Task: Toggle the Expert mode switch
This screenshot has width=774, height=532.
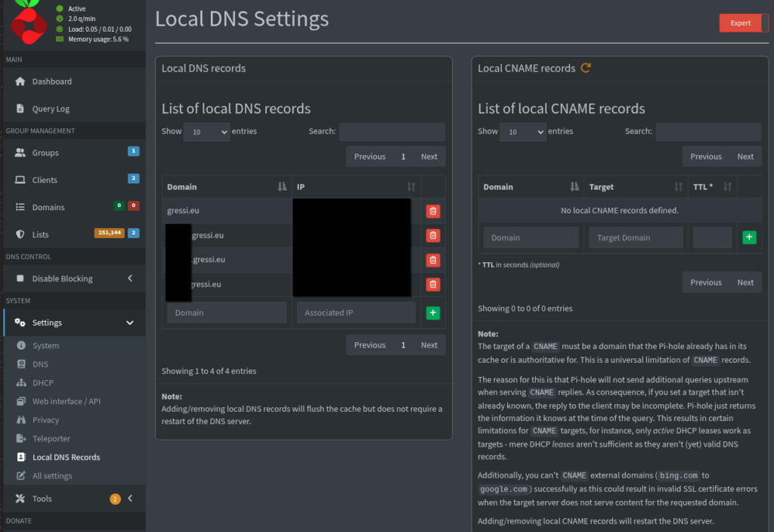Action: pyautogui.click(x=744, y=23)
